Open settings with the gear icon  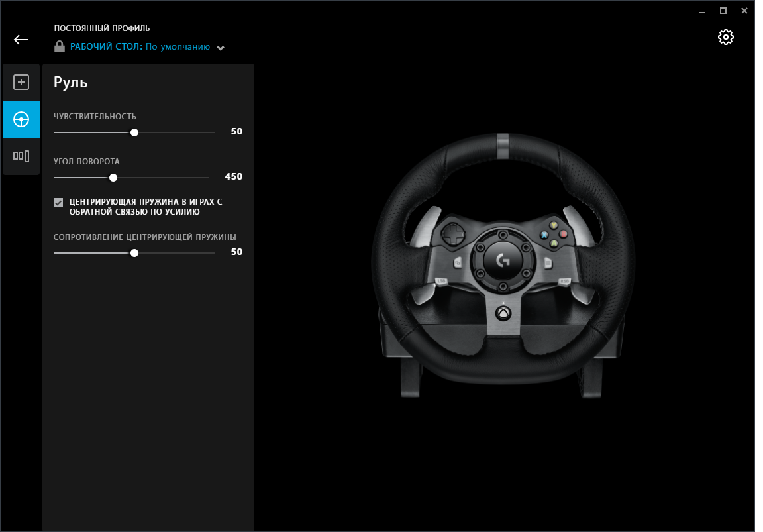(x=725, y=38)
